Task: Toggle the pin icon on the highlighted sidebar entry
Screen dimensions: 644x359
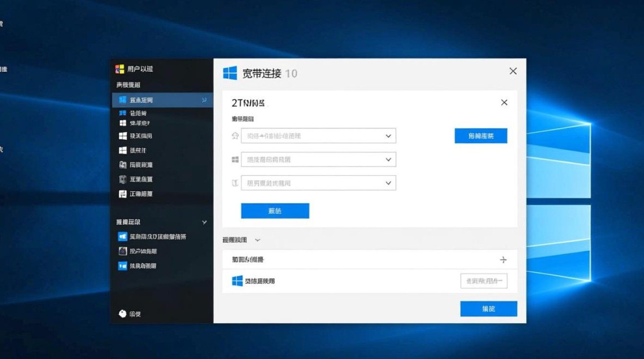Action: 204,101
